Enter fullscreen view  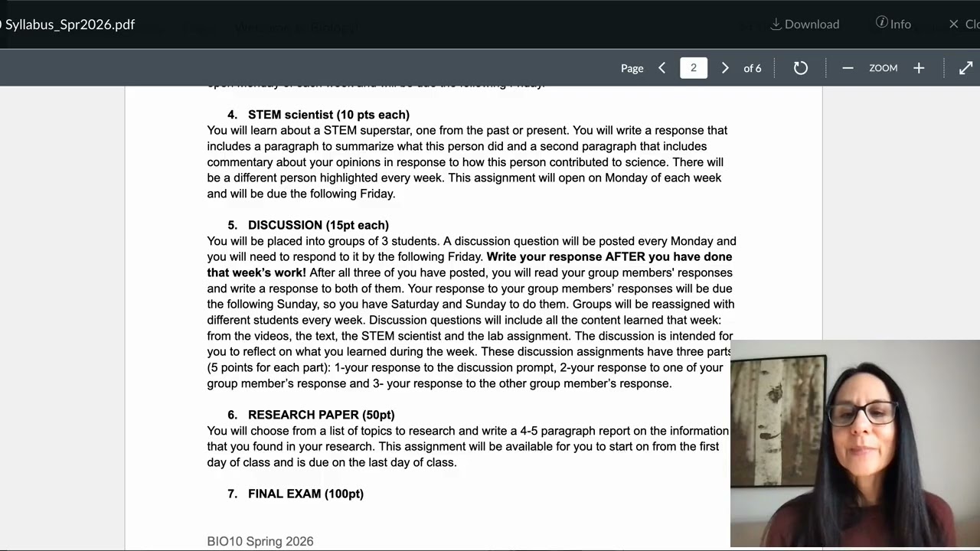pos(965,68)
